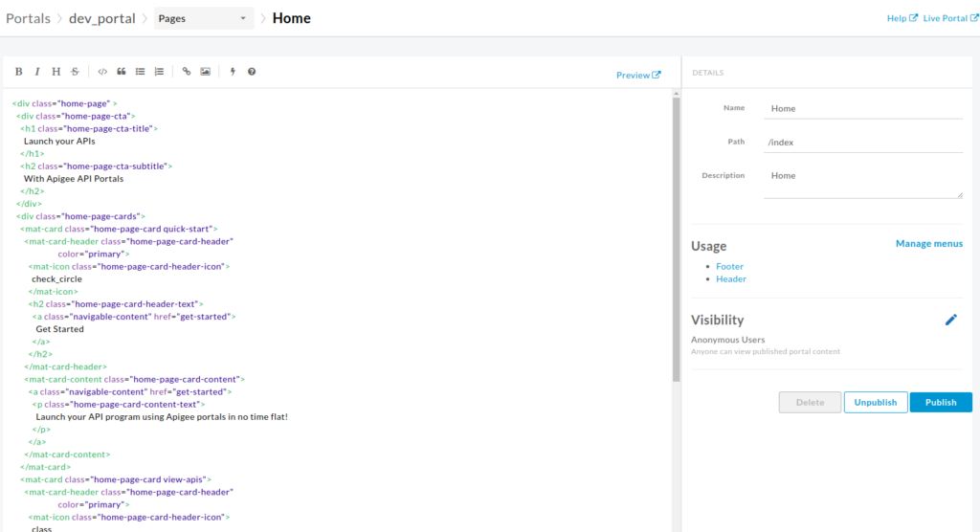This screenshot has width=980, height=532.
Task: Insert an image using the image icon
Action: 206,72
